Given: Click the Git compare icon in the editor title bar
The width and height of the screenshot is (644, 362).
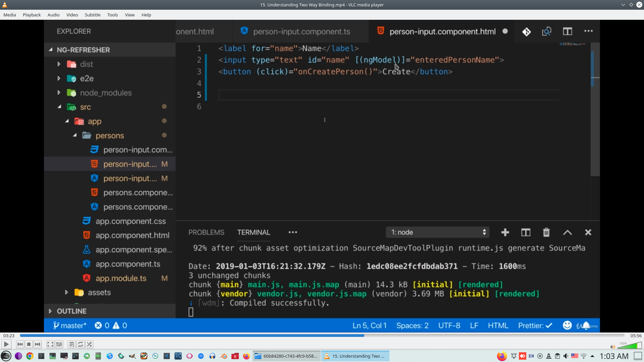Looking at the screenshot, I should [x=526, y=31].
